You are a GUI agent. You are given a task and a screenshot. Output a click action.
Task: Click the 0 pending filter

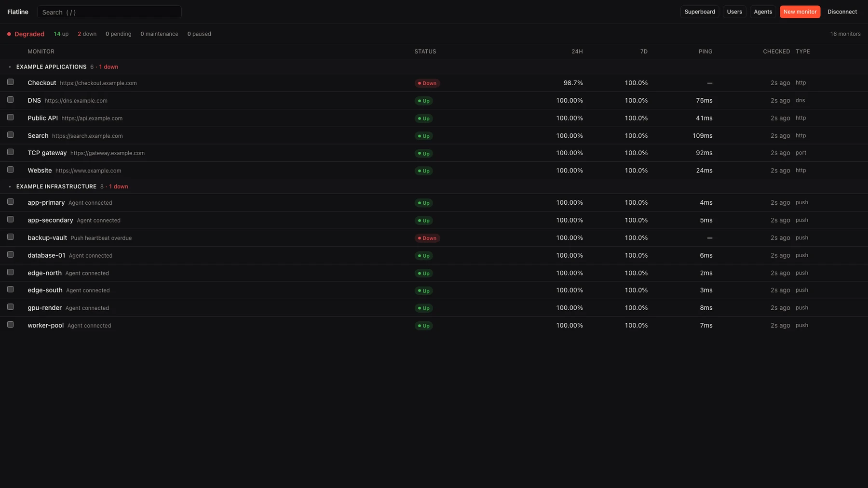[118, 34]
